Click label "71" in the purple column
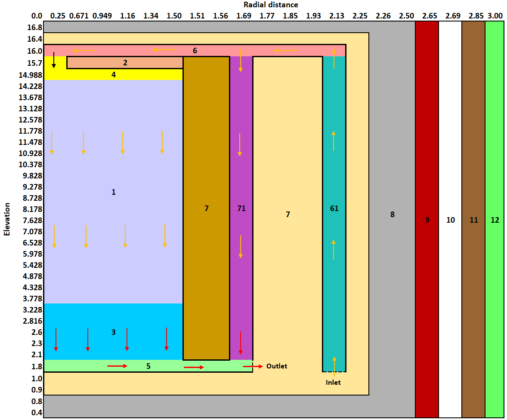Screen dimensions: 507x420 coord(241,208)
